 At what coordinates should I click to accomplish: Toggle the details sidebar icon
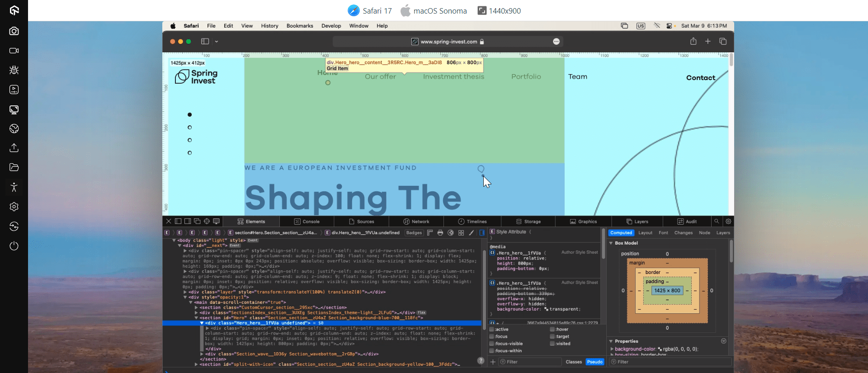coord(482,233)
